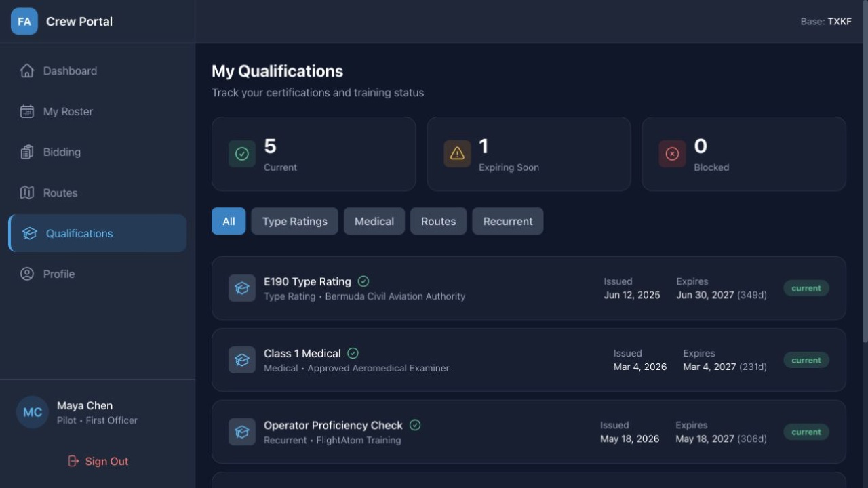Screen dimensions: 868x488
Task: Click the calendar icon beside My Roster
Action: [x=27, y=111]
